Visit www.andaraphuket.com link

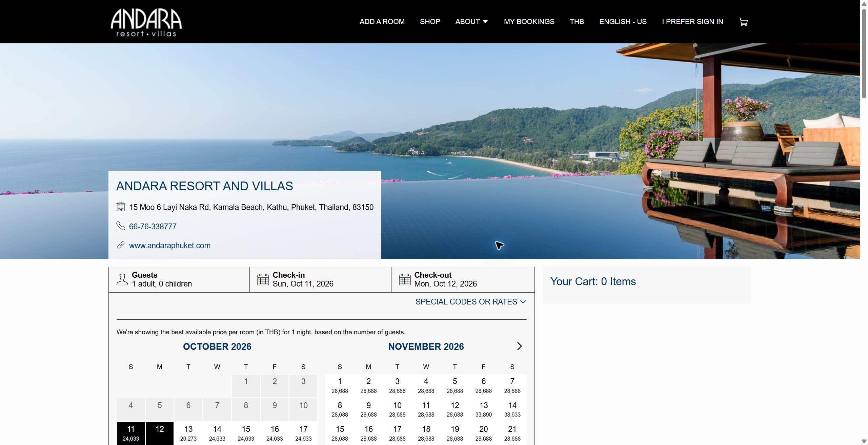(x=170, y=246)
